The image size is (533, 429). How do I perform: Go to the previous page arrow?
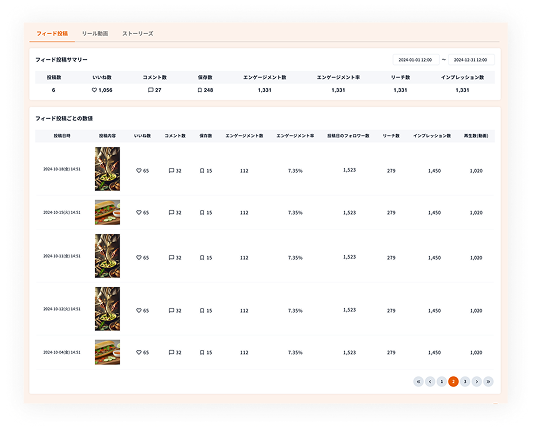point(430,381)
